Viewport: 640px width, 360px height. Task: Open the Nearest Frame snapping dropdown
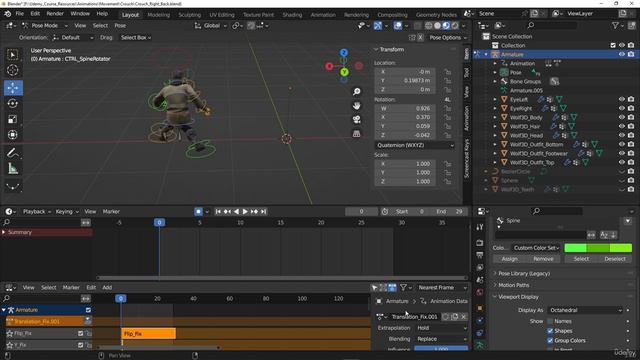pyautogui.click(x=442, y=288)
